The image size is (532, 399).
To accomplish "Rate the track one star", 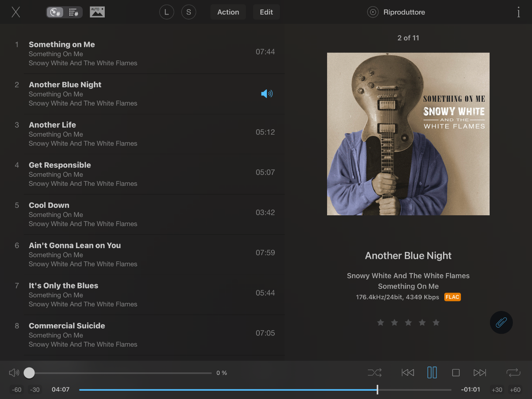I will tap(380, 323).
